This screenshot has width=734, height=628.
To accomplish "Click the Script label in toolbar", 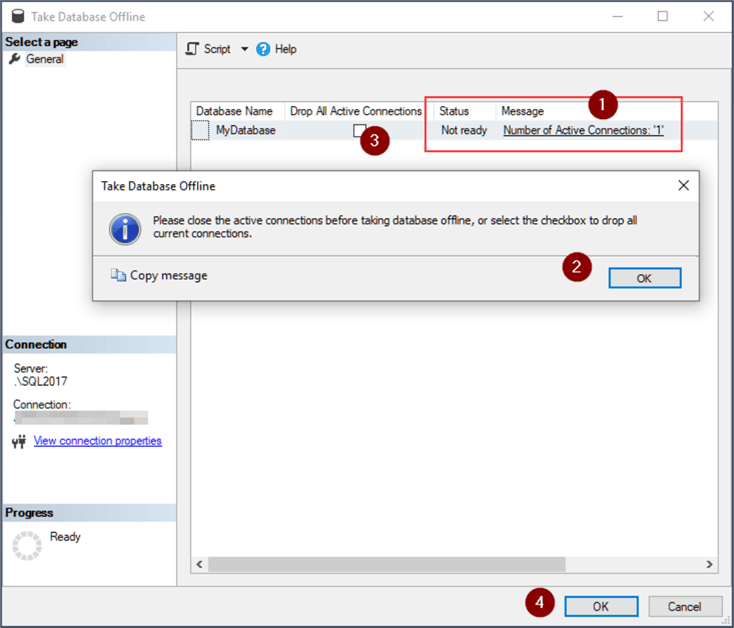I will [x=217, y=49].
